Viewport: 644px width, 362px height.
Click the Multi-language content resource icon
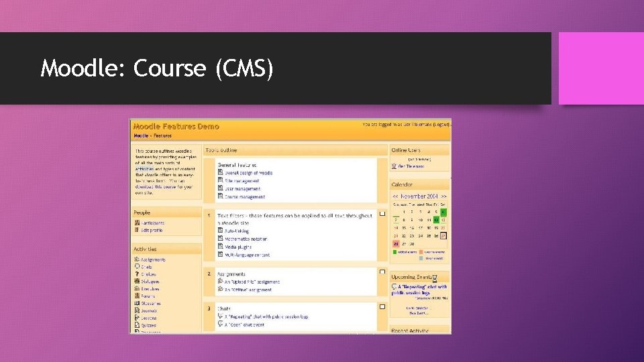[x=220, y=255]
